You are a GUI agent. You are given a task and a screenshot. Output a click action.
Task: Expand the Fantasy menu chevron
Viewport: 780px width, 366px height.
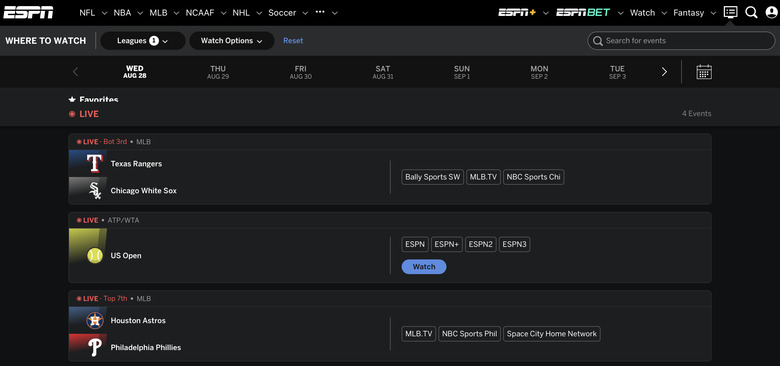(713, 13)
